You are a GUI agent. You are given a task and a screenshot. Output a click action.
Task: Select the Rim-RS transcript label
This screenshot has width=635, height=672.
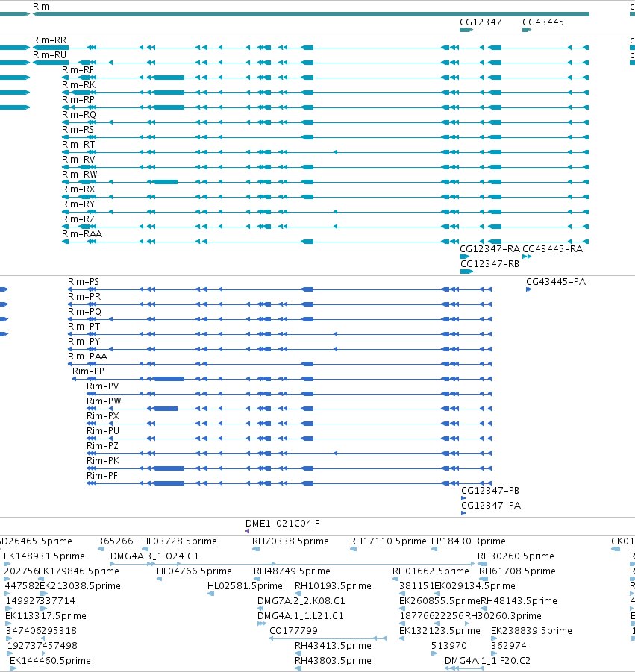78,130
